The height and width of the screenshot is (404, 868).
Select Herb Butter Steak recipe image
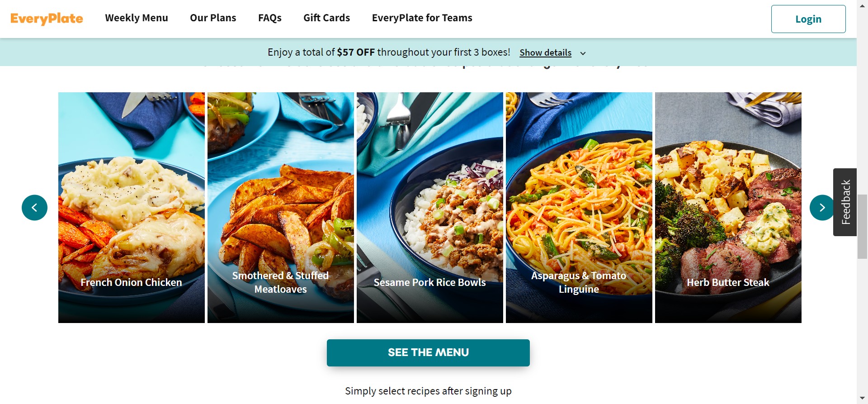tap(728, 208)
